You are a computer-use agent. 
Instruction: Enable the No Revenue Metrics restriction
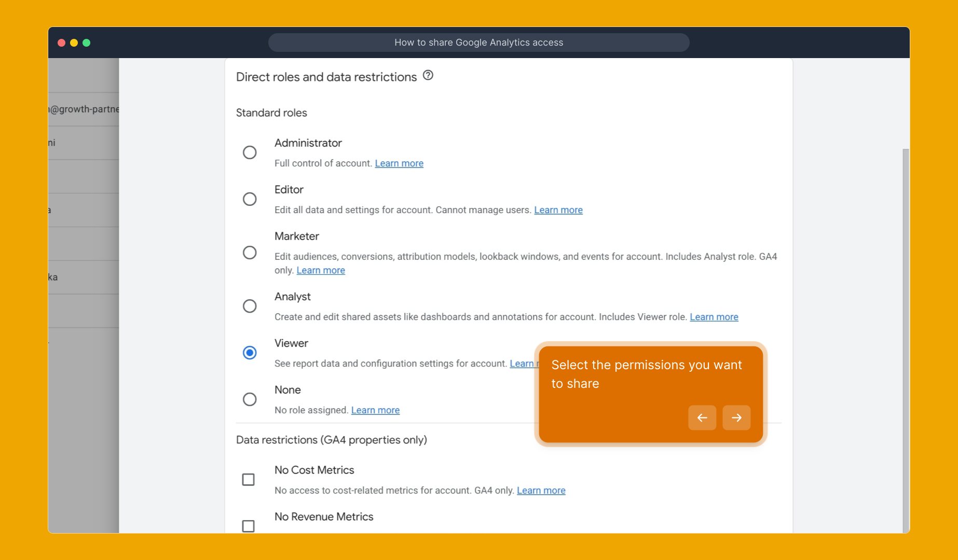point(249,526)
